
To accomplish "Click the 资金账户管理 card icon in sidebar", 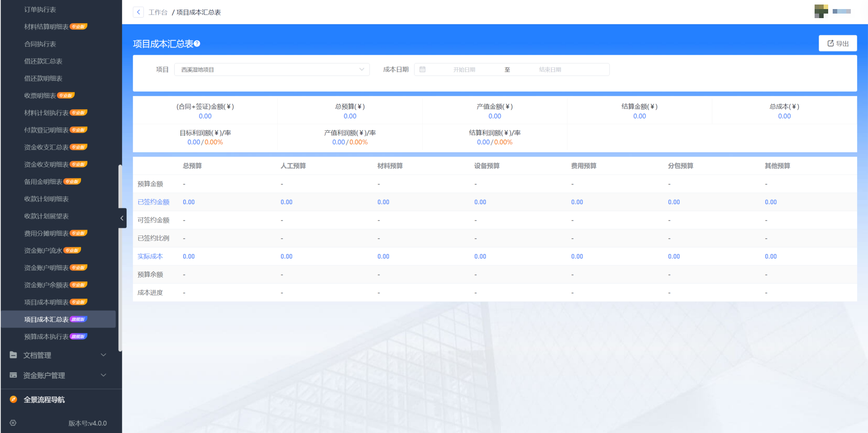I will point(13,375).
